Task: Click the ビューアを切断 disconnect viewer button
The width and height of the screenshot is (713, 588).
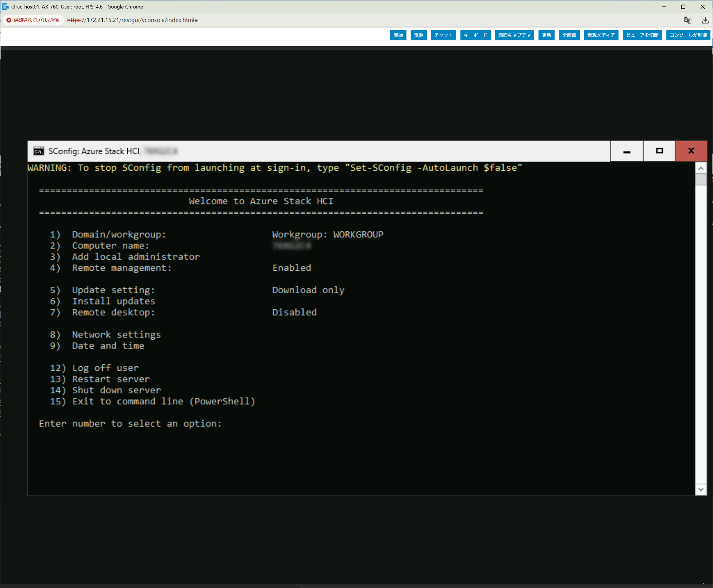Action: click(642, 35)
